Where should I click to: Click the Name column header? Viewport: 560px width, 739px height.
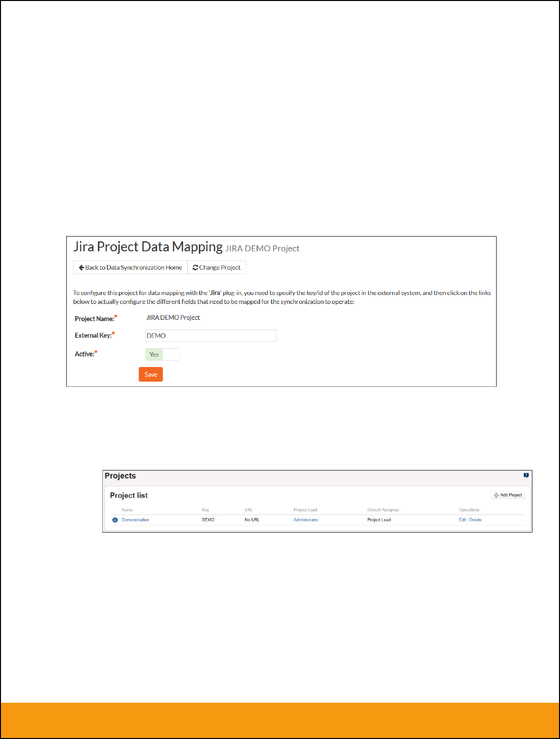[127, 510]
